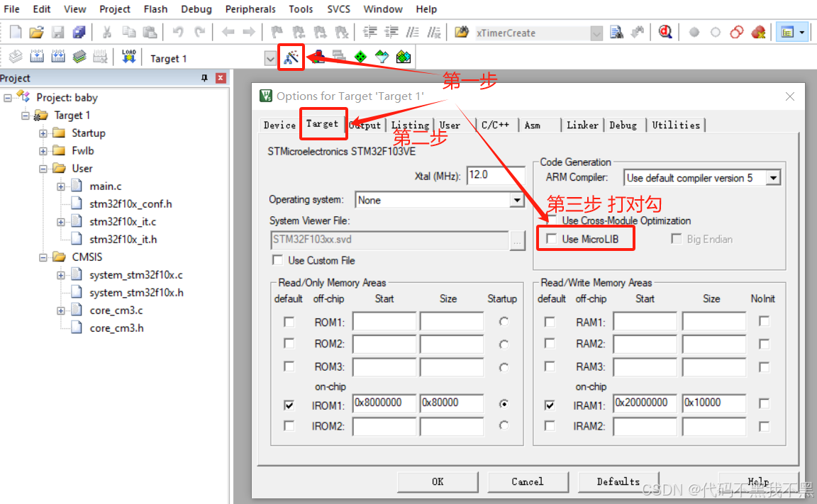Open the Pack Installer icon
The height and width of the screenshot is (504, 817).
404,57
